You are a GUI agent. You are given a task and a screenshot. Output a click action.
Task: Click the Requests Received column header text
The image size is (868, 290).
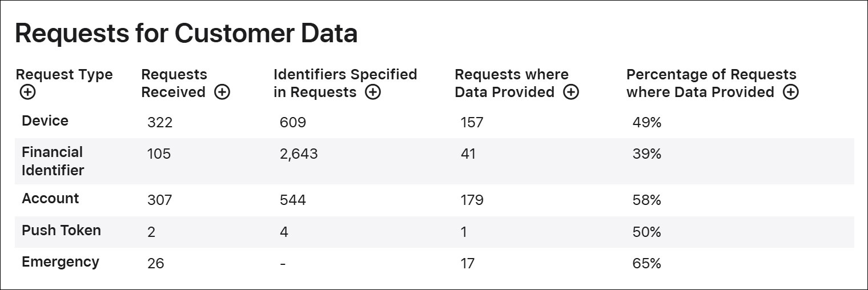[x=174, y=83]
